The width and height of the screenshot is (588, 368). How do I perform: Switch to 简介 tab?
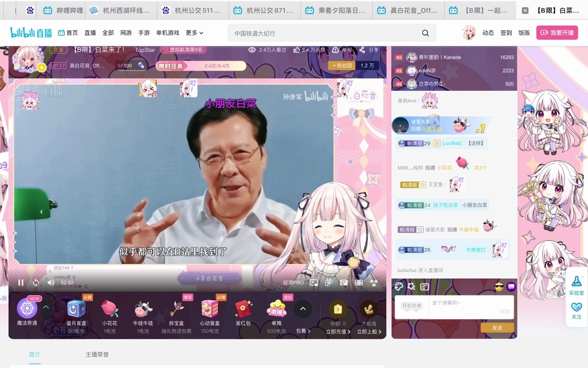(x=35, y=355)
